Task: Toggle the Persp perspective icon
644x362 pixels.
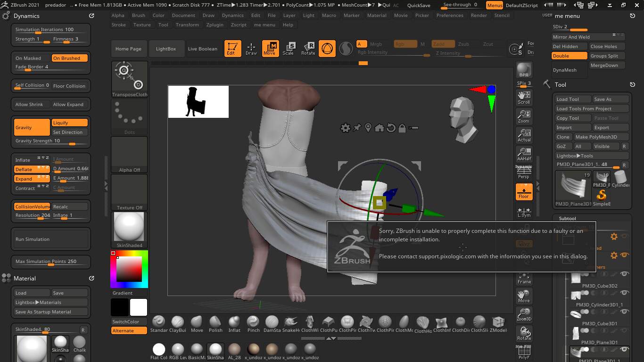Action: [524, 173]
